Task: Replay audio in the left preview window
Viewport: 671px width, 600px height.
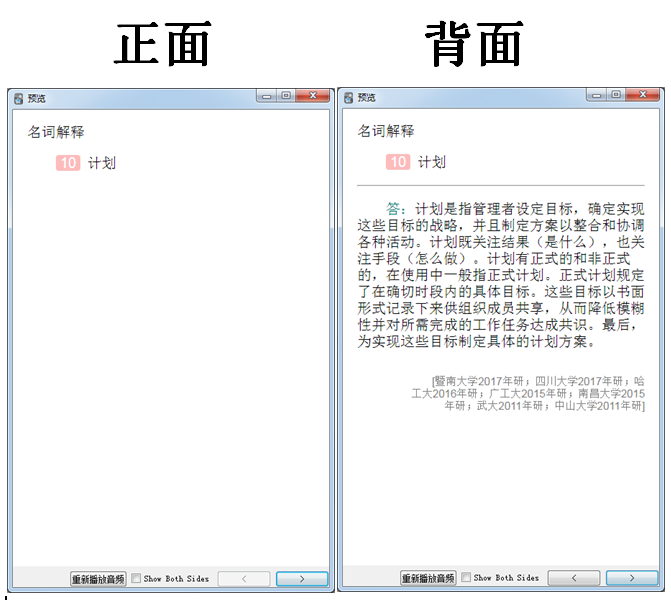Action: point(98,579)
